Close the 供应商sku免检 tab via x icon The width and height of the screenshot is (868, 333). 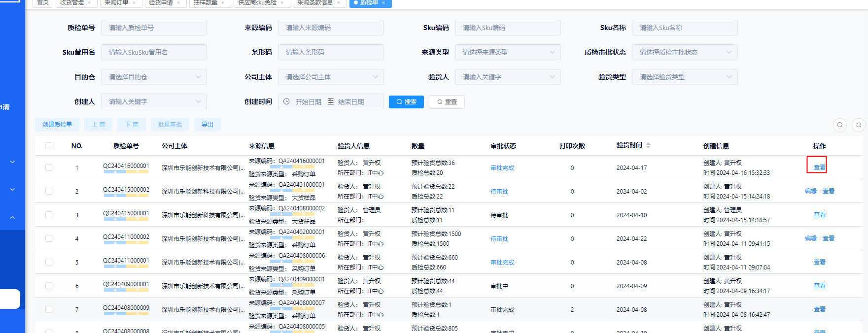coord(282,3)
